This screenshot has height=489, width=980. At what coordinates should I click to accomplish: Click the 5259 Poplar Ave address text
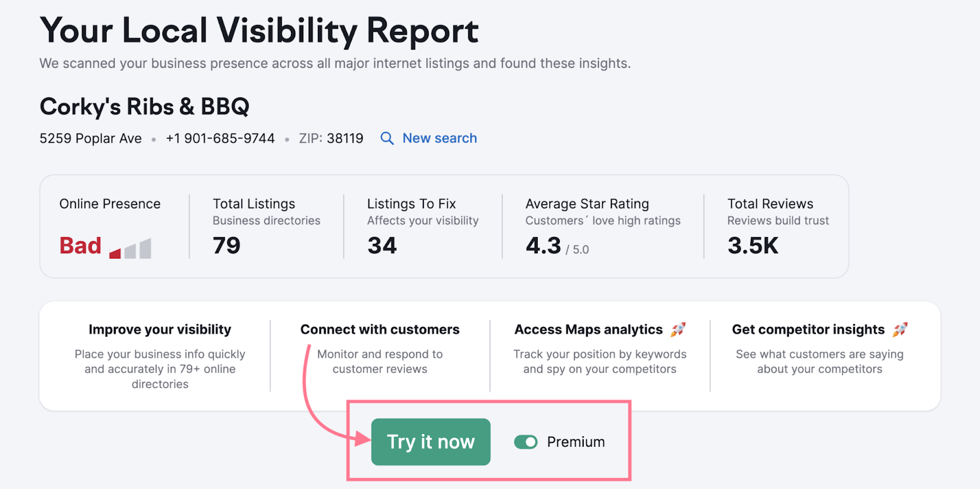[x=91, y=138]
